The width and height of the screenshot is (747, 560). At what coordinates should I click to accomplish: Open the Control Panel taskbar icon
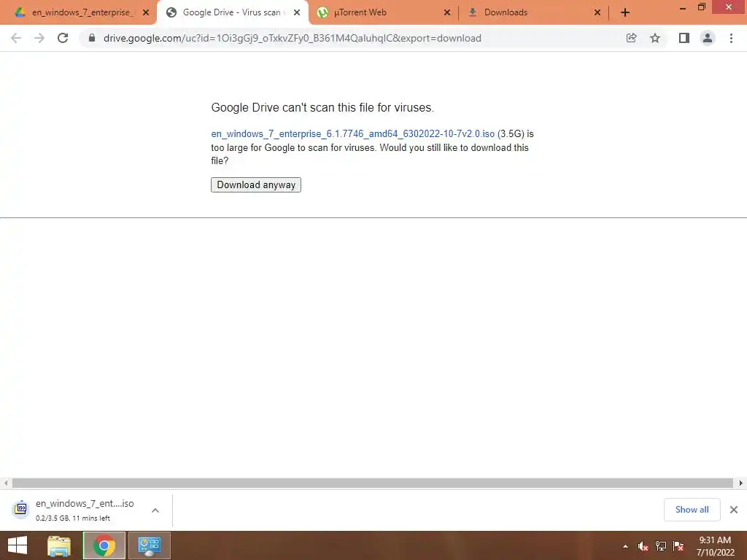tap(149, 545)
